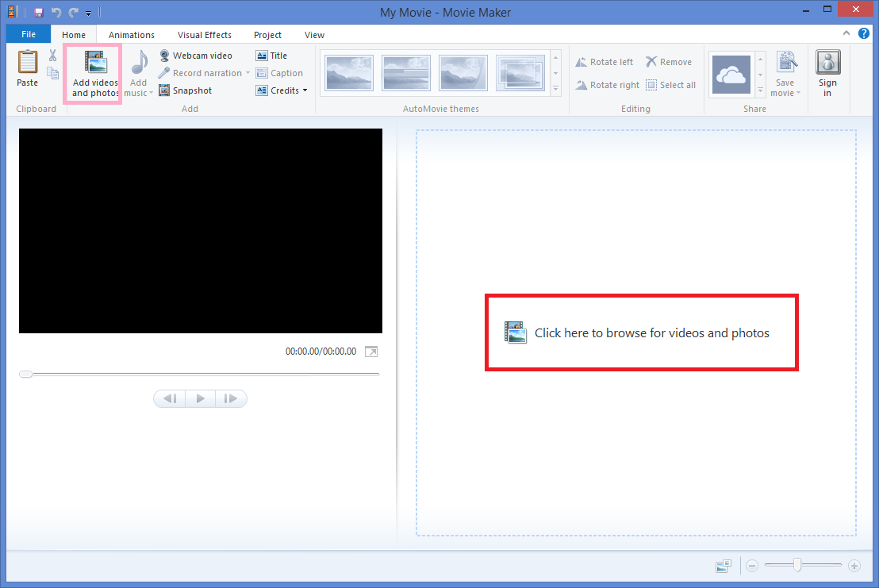Click the Paste clipboard icon

[28, 62]
